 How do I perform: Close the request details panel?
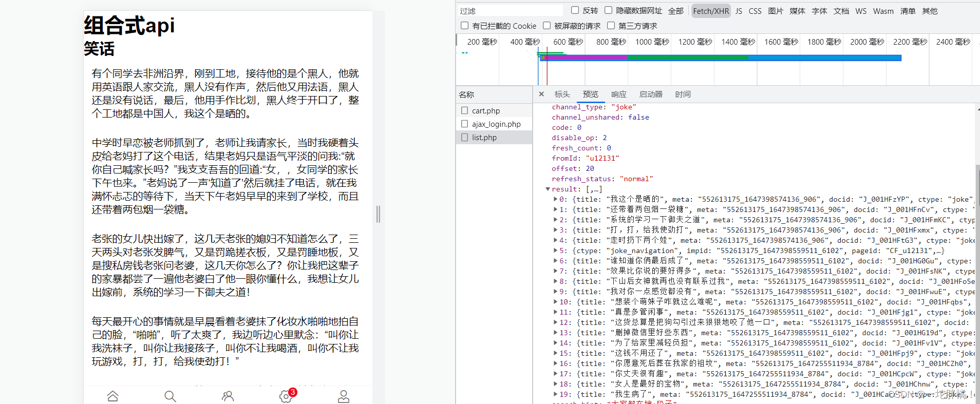coord(541,94)
